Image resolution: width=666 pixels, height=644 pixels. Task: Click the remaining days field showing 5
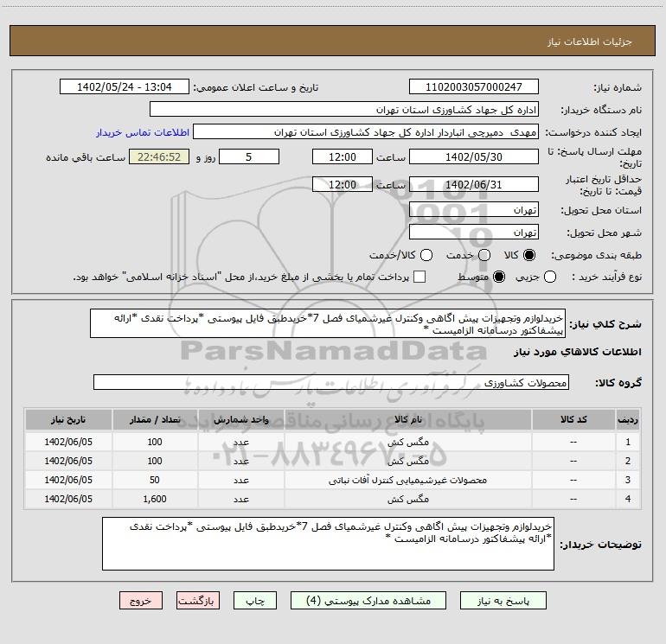pos(249,156)
